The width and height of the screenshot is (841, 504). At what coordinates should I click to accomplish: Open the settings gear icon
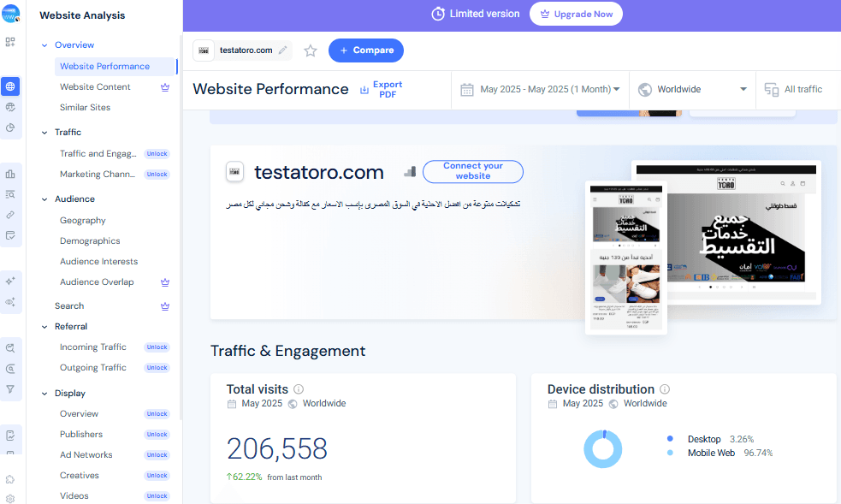pyautogui.click(x=10, y=499)
